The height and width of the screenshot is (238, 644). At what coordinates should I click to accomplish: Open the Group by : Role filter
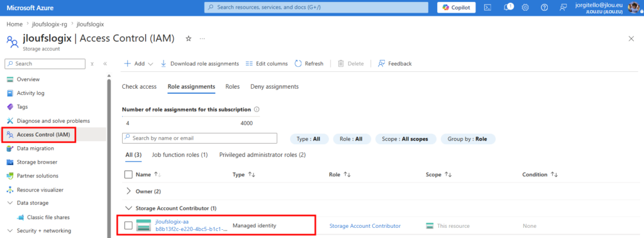468,139
